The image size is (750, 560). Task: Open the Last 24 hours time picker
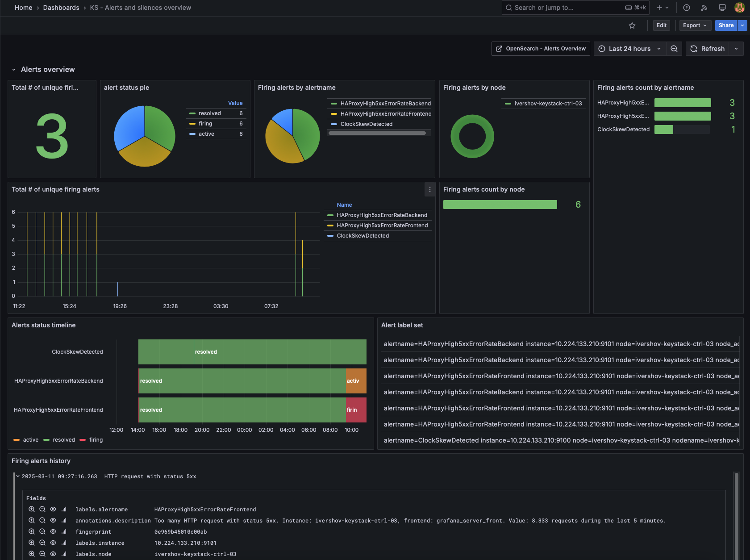[x=629, y=49]
